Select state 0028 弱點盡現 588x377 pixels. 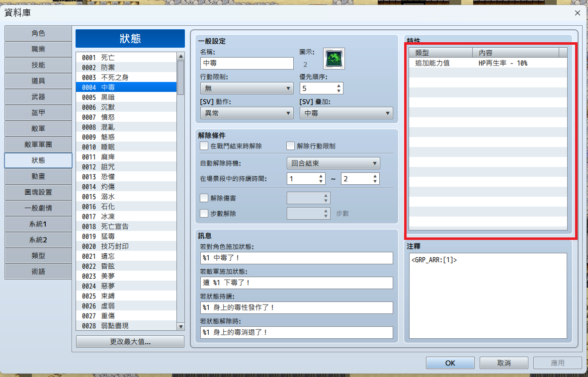pyautogui.click(x=126, y=326)
